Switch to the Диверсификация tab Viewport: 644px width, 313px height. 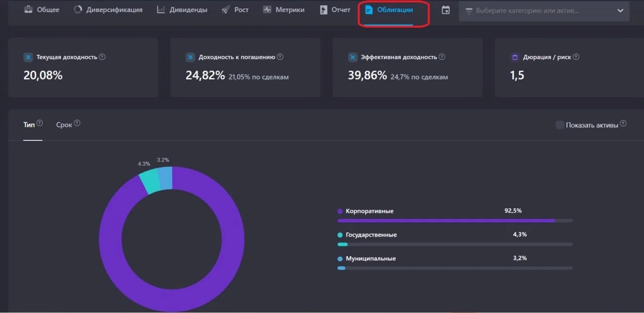click(x=108, y=10)
